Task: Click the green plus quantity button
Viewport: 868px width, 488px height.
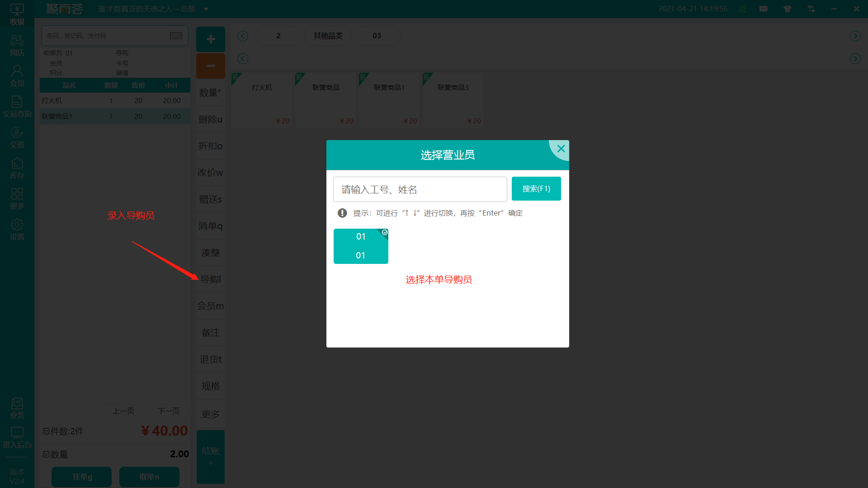Action: tap(211, 39)
